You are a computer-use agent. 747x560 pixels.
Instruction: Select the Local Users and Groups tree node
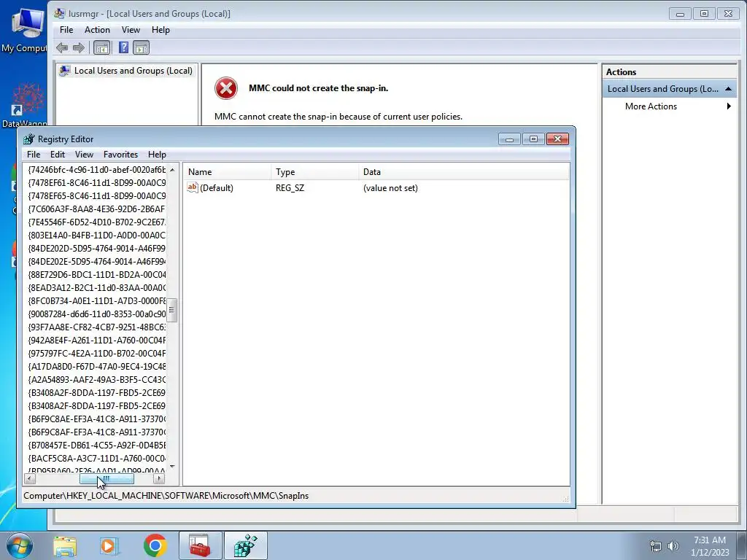pyautogui.click(x=125, y=71)
